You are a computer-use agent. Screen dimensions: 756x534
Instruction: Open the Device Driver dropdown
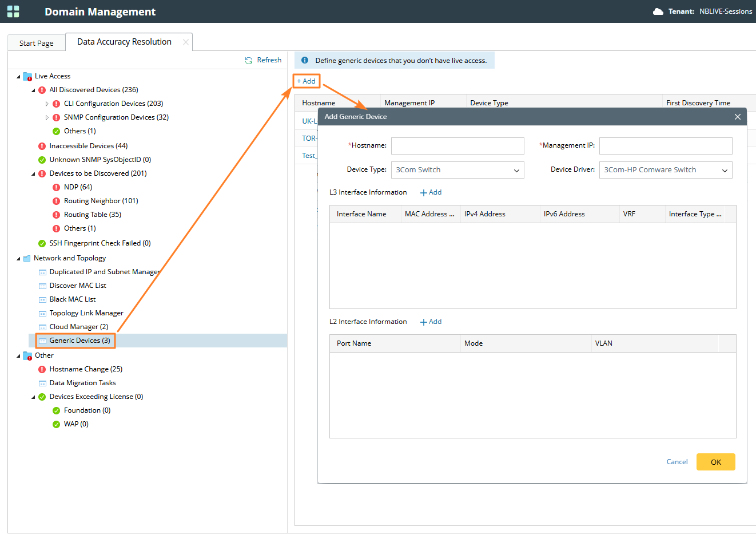(x=666, y=170)
